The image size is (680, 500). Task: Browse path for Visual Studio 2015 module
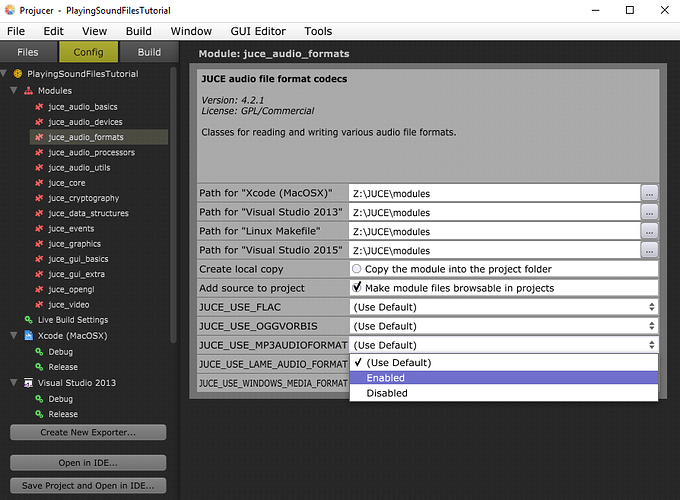pos(649,250)
